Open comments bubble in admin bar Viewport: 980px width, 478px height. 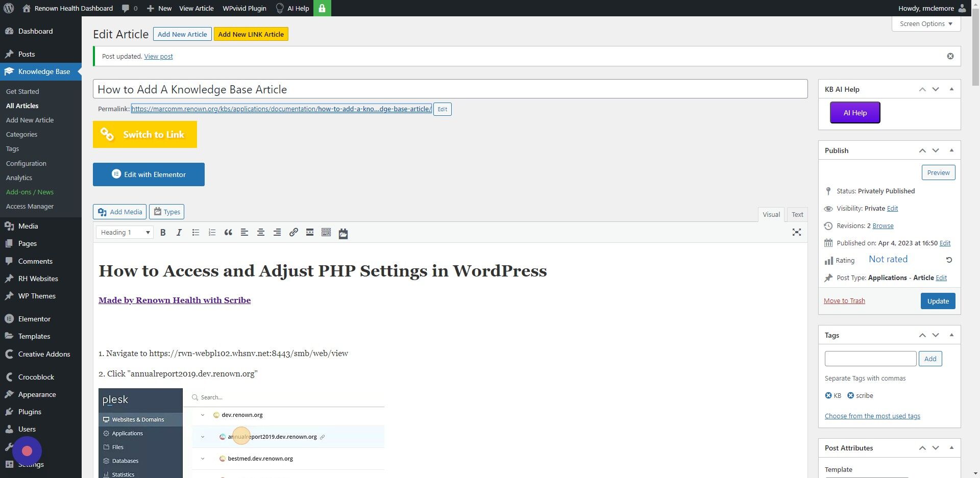tap(130, 8)
